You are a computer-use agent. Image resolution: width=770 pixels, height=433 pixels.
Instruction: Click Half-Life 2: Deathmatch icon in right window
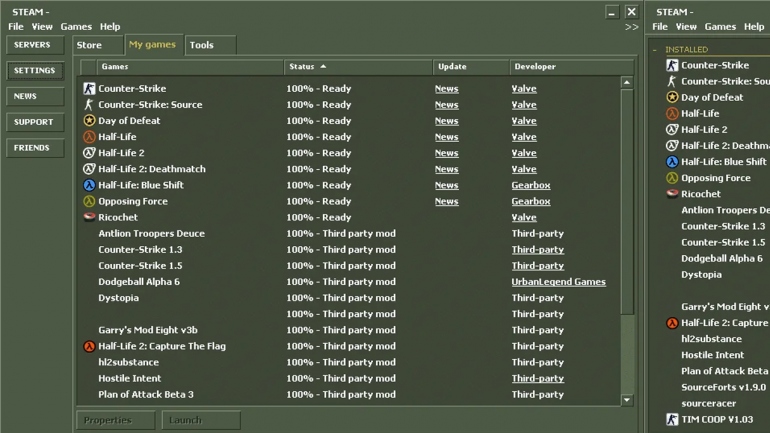click(672, 145)
